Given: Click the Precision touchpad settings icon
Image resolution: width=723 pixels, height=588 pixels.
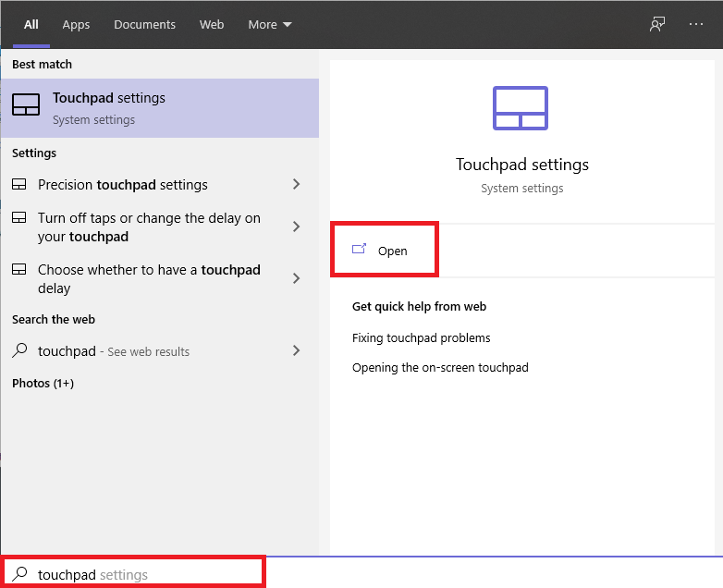Looking at the screenshot, I should 18,185.
